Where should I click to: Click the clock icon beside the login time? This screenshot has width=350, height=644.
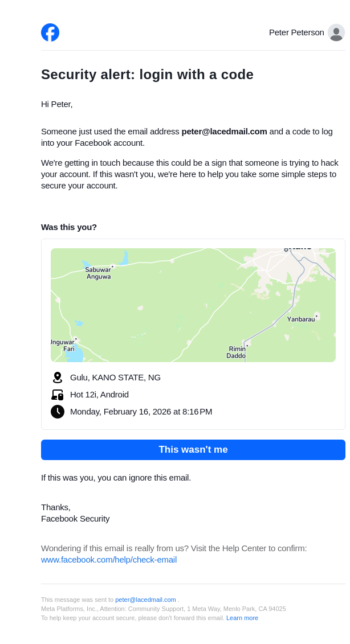point(57,412)
